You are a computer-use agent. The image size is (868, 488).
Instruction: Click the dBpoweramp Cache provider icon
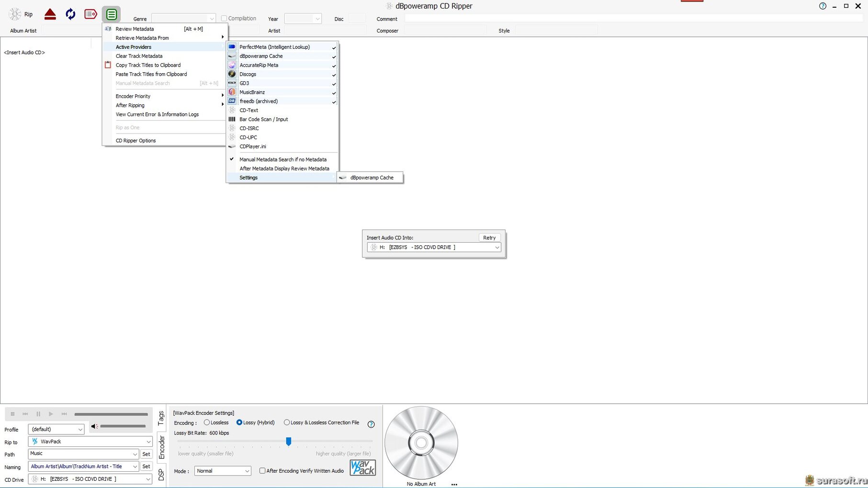coord(232,56)
